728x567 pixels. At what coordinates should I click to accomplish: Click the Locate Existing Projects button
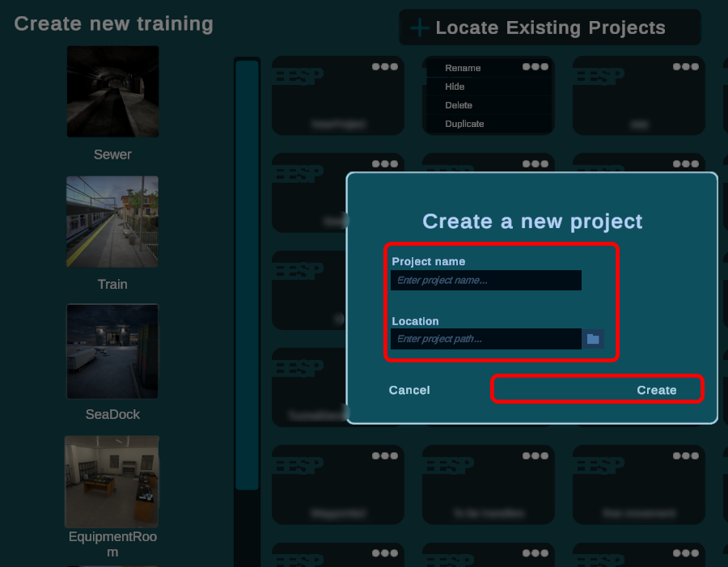coord(550,28)
